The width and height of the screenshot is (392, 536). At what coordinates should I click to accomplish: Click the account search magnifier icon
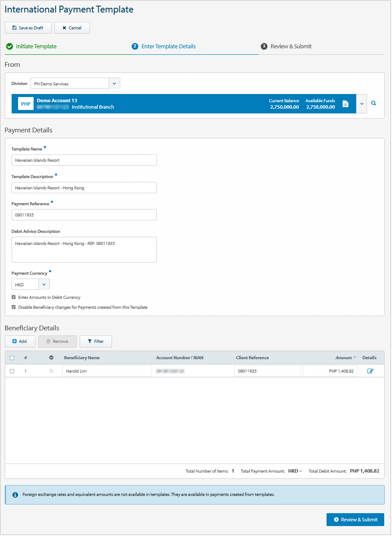(373, 103)
